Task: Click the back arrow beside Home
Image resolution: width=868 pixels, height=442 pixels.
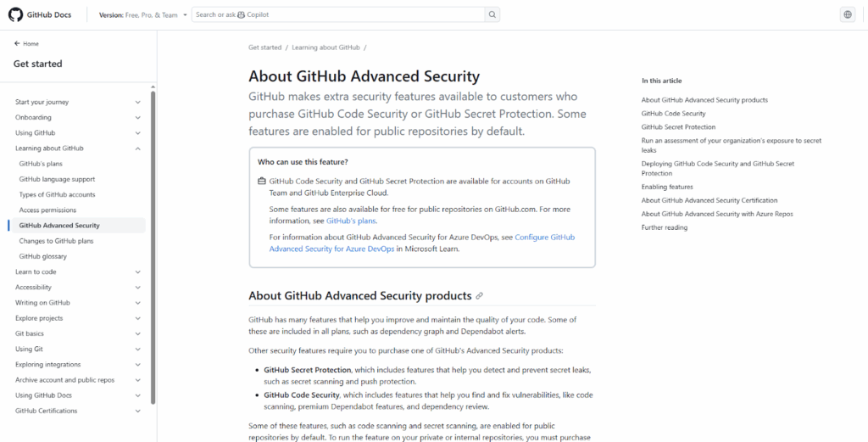Action: coord(17,43)
